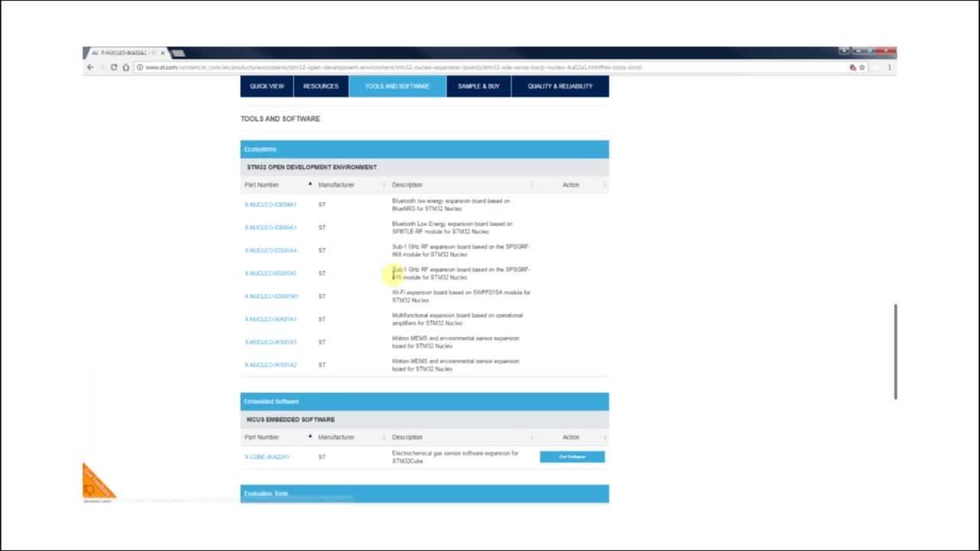Click the orange feedback corner badge
980x551 pixels.
(x=96, y=484)
